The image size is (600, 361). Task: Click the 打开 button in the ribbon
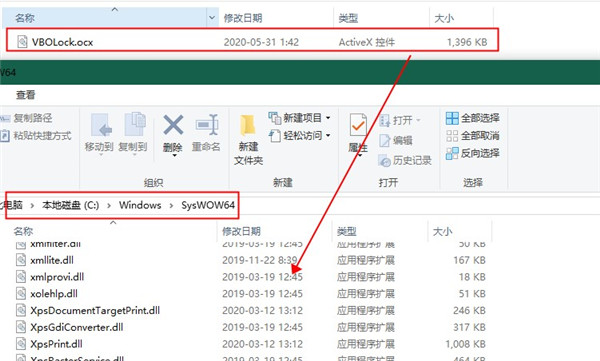[x=399, y=121]
